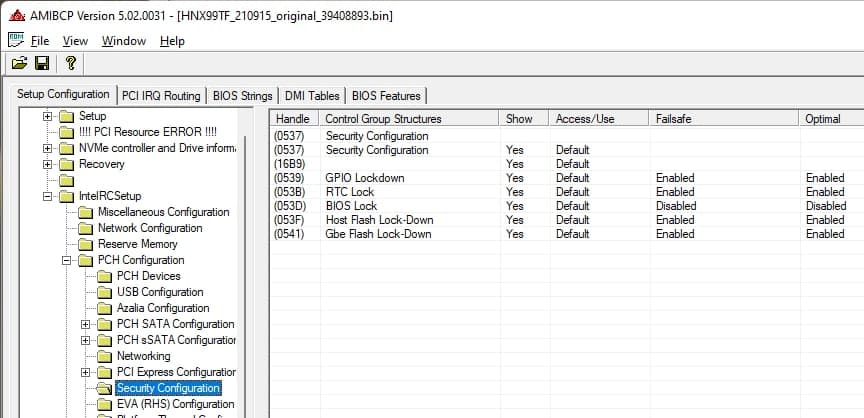The height and width of the screenshot is (418, 864).
Task: Click the Save floppy disk icon
Action: pos(42,64)
